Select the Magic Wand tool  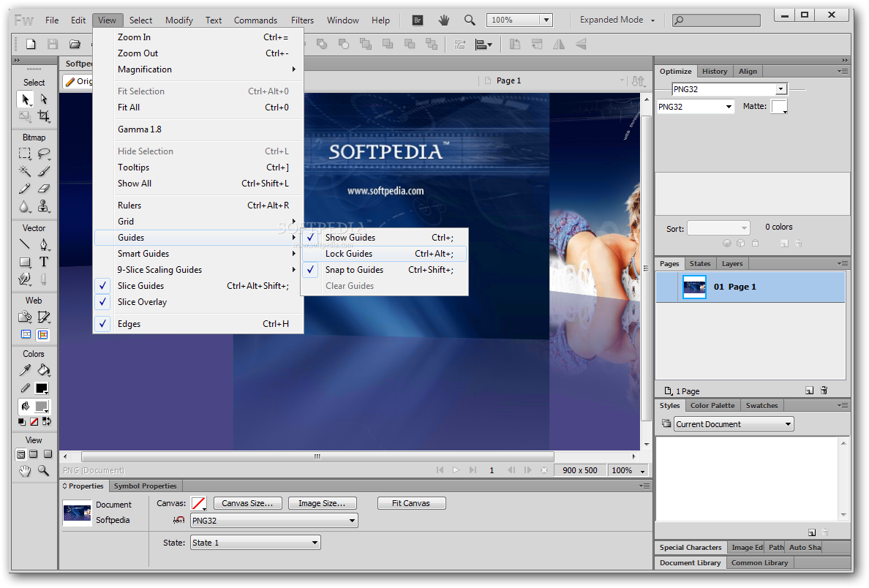pyautogui.click(x=25, y=171)
